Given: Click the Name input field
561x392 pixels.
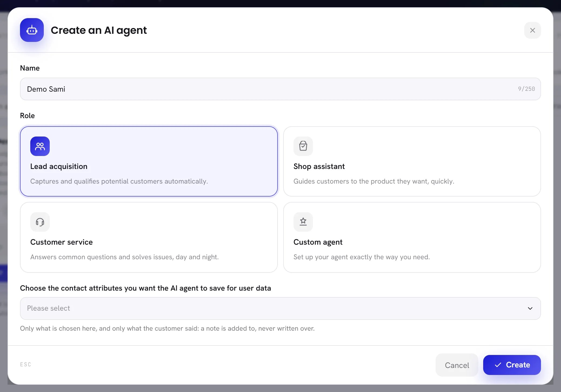Looking at the screenshot, I should coord(280,89).
